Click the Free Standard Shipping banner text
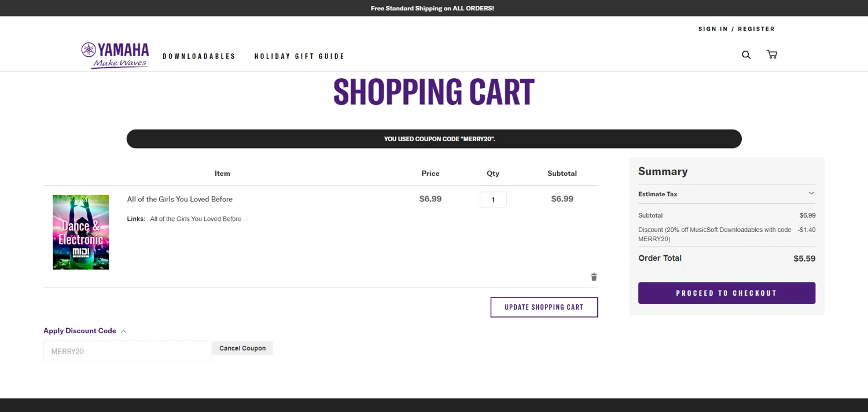 pyautogui.click(x=432, y=8)
